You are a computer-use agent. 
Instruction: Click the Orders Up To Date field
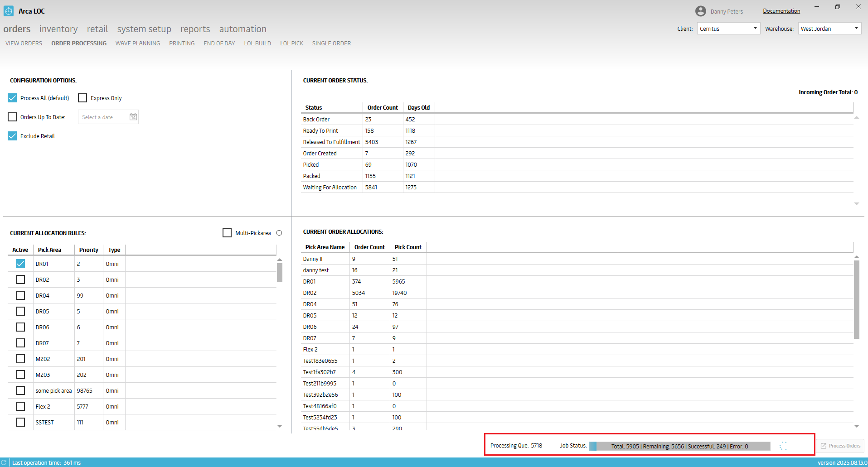coord(103,117)
